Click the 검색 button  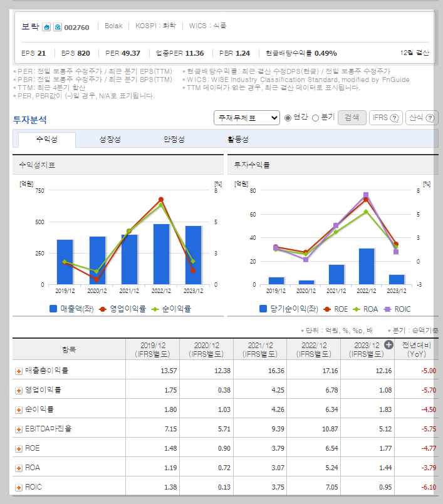click(x=352, y=118)
